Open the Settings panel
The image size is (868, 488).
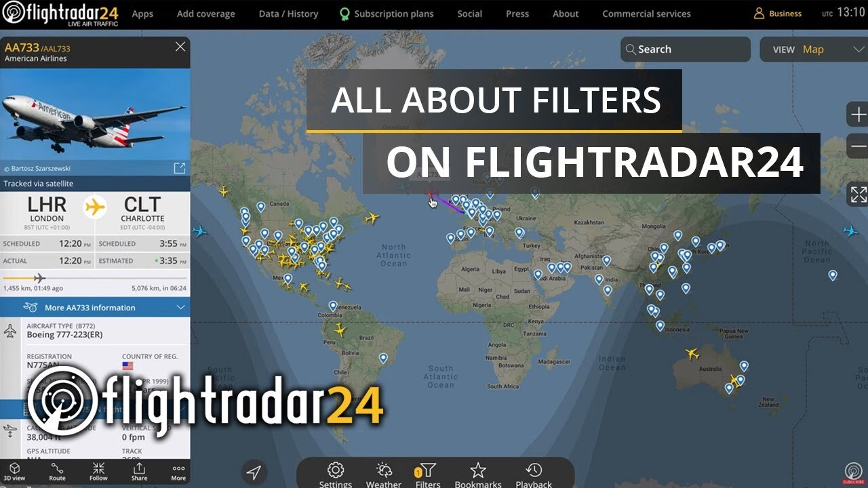pos(335,472)
